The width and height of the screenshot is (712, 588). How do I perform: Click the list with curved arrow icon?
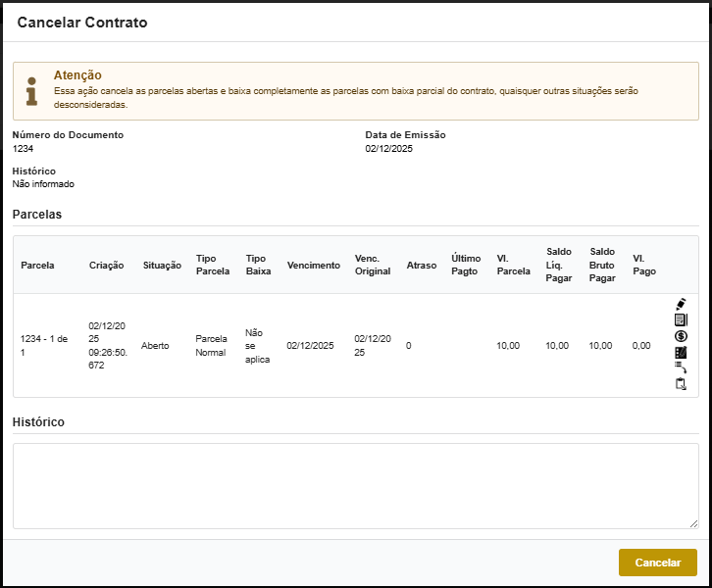681,367
